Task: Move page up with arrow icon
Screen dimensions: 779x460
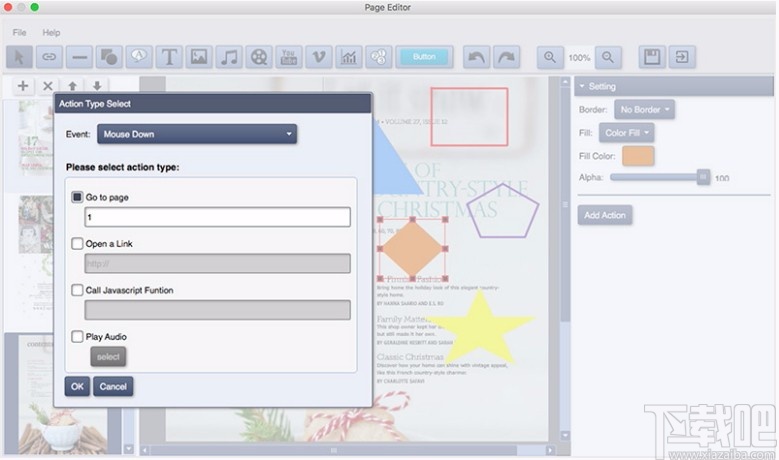Action: [73, 85]
